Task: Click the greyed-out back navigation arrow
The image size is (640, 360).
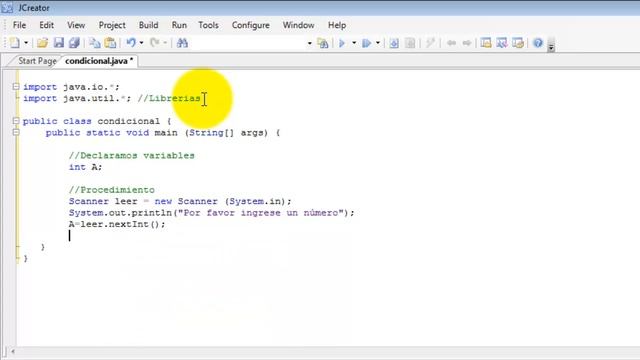Action: coord(451,42)
